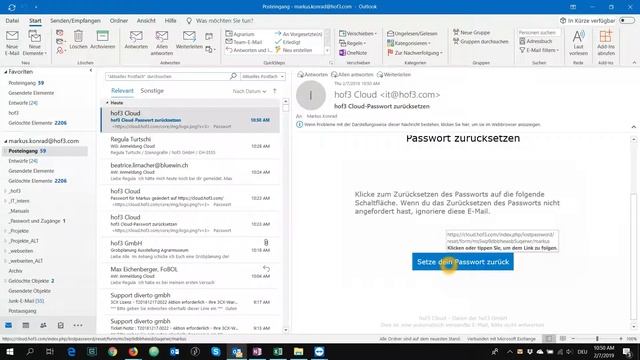Choose the Team-E-Mail quick step
The width and height of the screenshot is (640, 360).
point(244,42)
